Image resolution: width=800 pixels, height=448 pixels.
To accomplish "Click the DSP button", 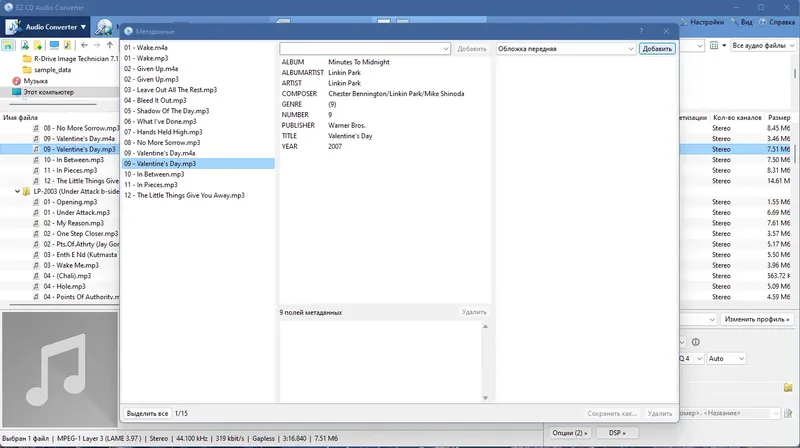I will pyautogui.click(x=617, y=433).
